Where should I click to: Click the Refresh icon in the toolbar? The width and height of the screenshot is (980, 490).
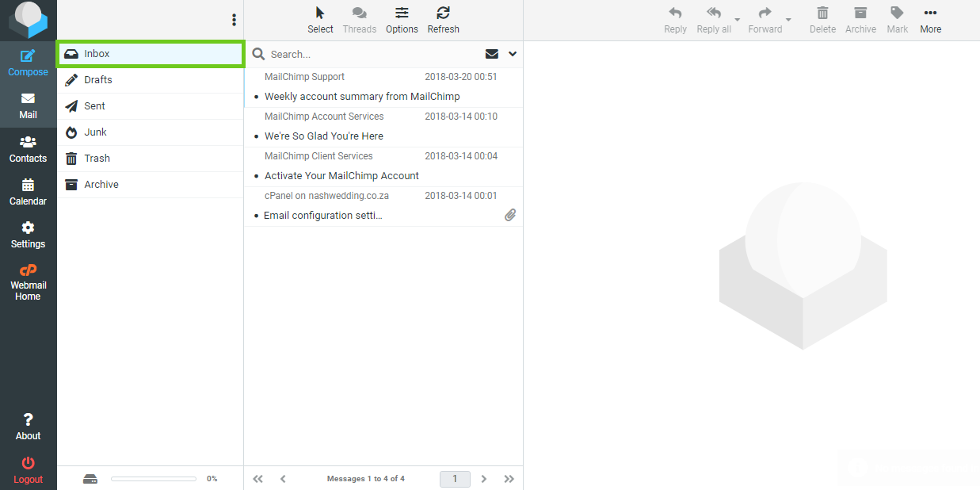[x=443, y=13]
